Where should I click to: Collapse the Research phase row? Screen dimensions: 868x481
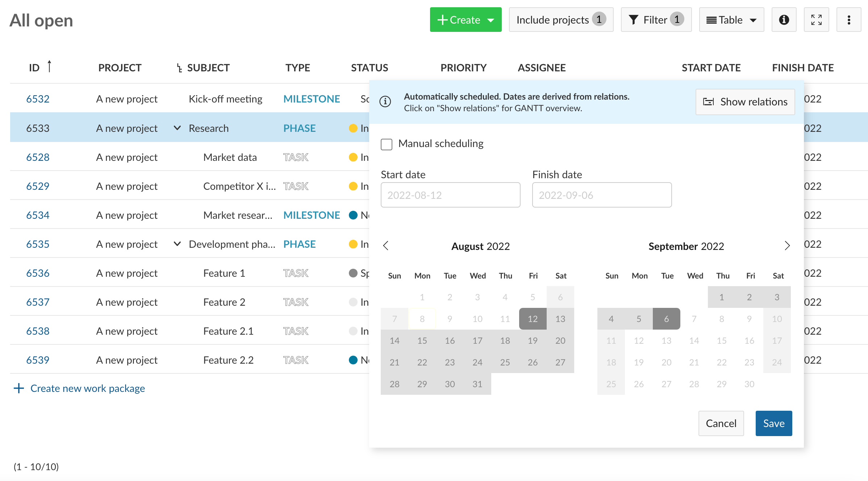(x=177, y=128)
